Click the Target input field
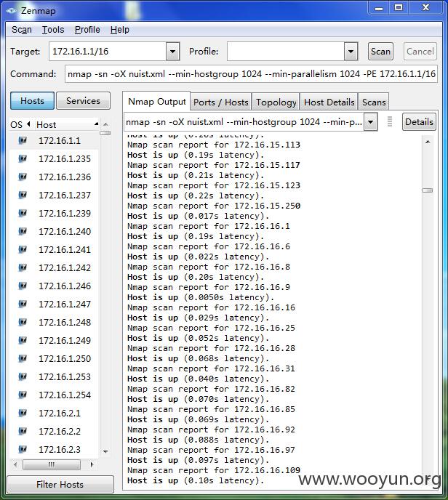 pos(108,52)
